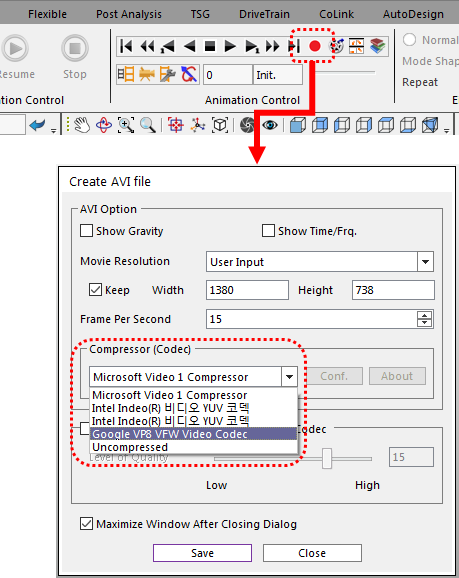
Task: Toggle Maximize Window After Closing Dialog
Action: click(x=86, y=523)
